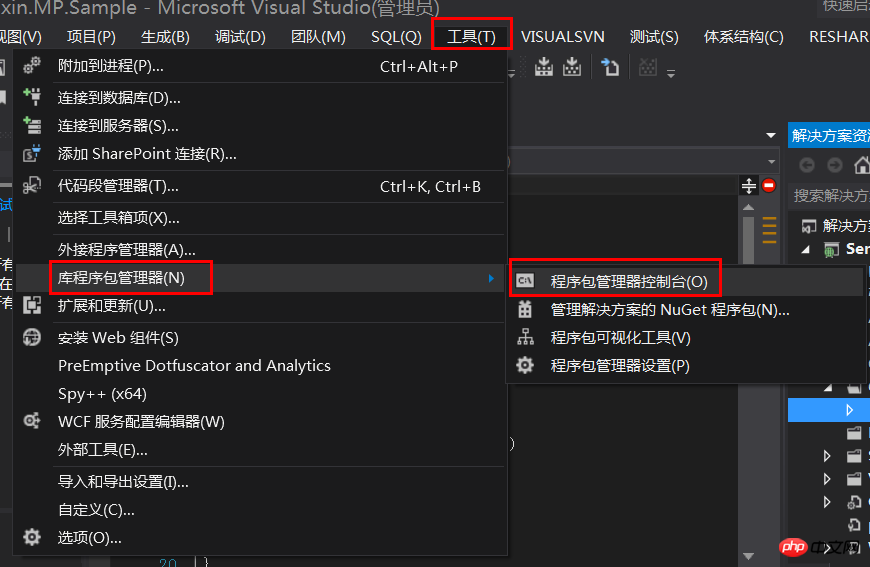870x567 pixels.
Task: Choose 库程序包管理器(N) submenu item
Action: point(261,277)
